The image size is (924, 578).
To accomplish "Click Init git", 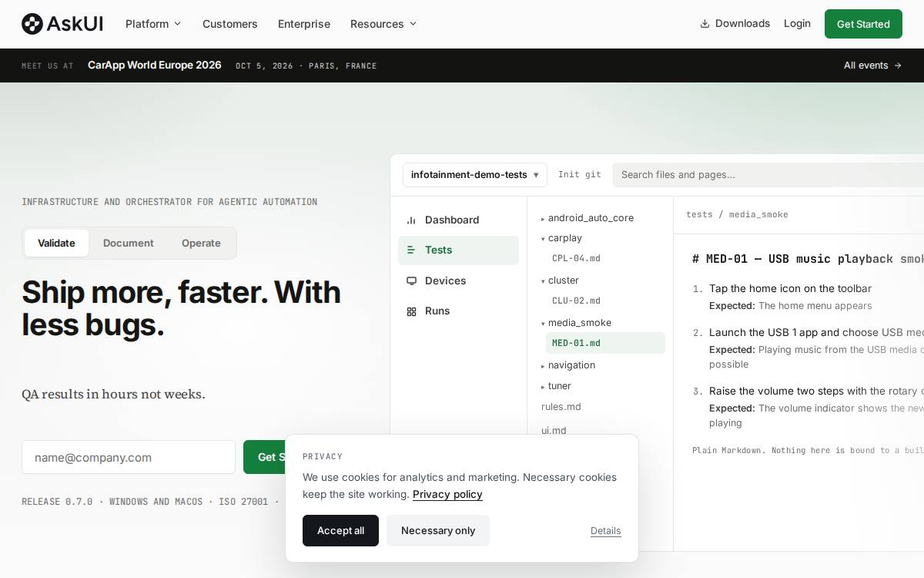I will coord(580,175).
